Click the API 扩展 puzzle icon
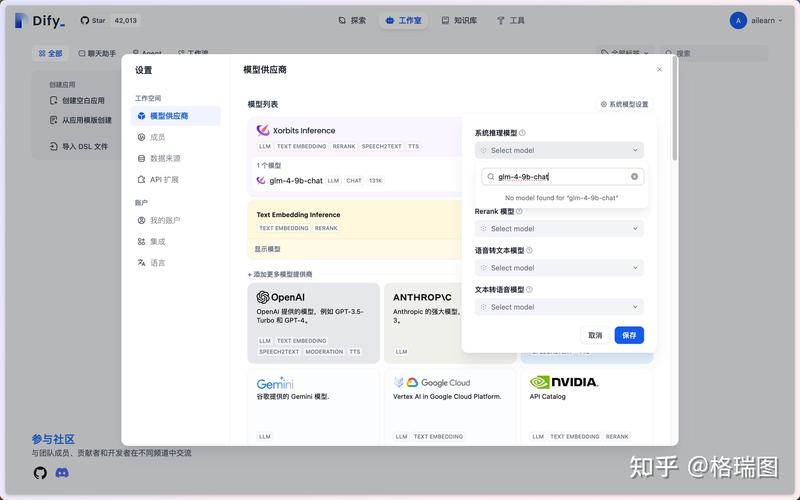 (141, 180)
